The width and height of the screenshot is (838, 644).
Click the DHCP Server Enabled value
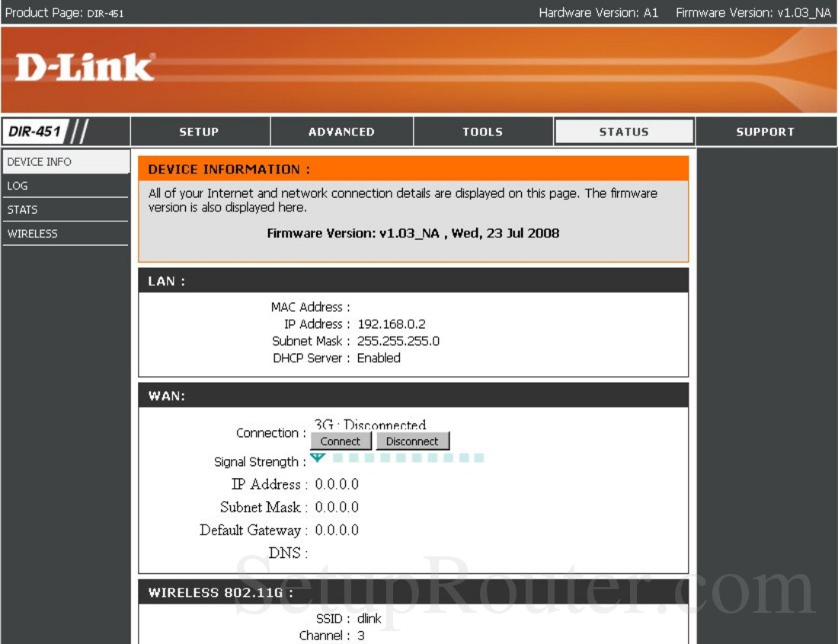click(x=379, y=358)
